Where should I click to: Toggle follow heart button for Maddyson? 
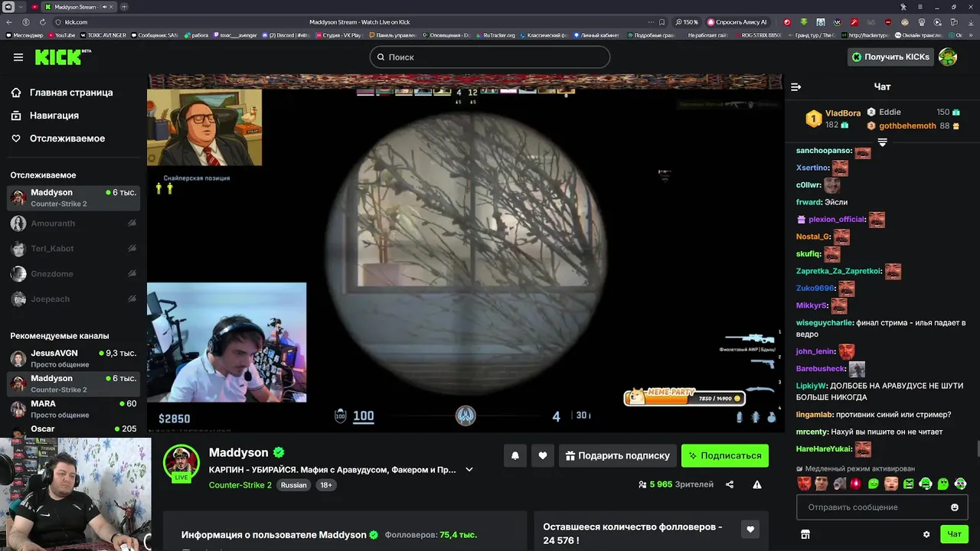click(543, 455)
